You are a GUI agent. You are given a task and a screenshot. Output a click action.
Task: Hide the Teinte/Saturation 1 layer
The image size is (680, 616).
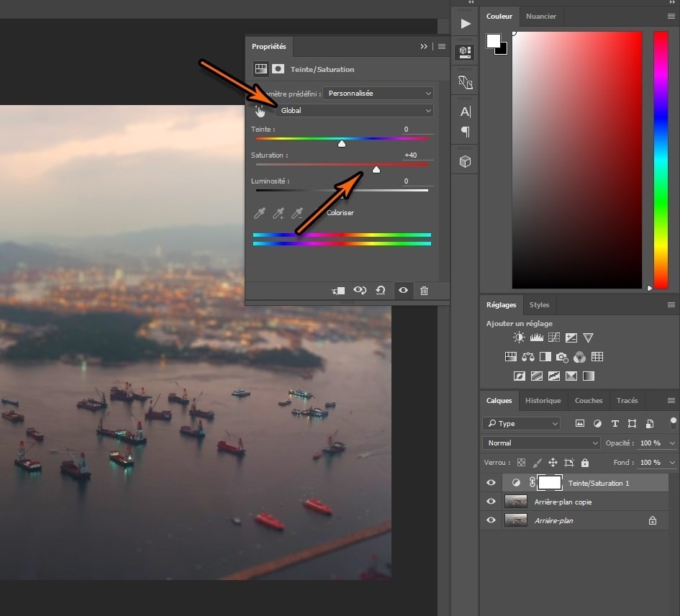tap(491, 483)
